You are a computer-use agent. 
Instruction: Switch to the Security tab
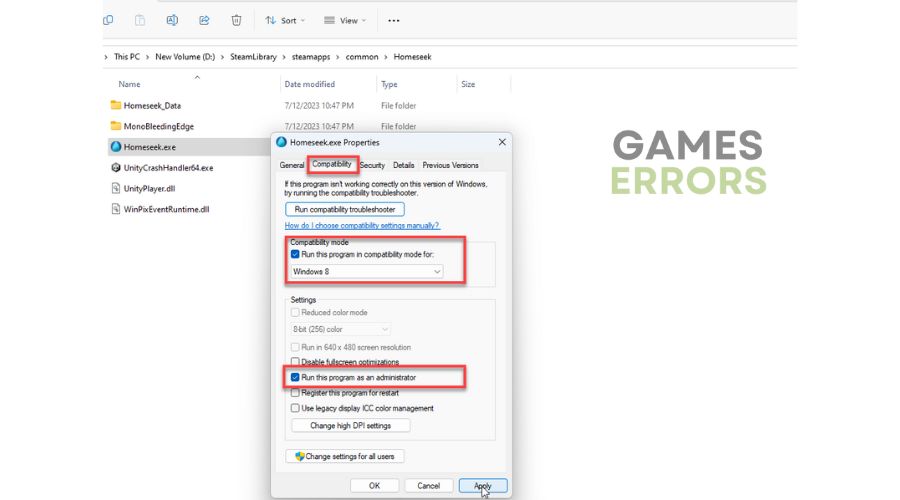click(x=372, y=165)
